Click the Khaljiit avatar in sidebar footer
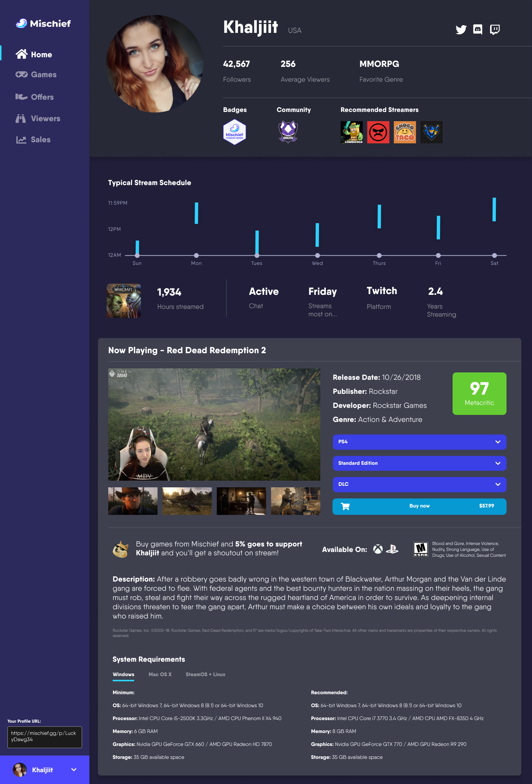This screenshot has height=784, width=532. point(20,770)
